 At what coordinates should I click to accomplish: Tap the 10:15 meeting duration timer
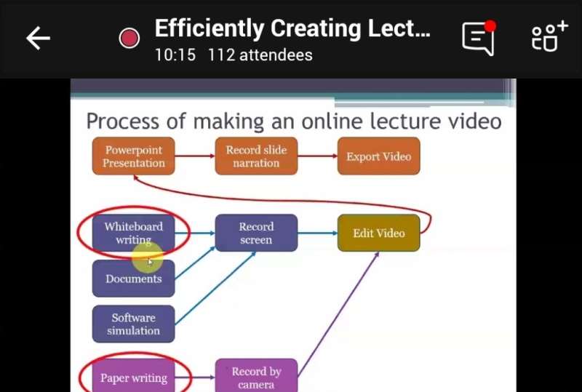pyautogui.click(x=175, y=55)
